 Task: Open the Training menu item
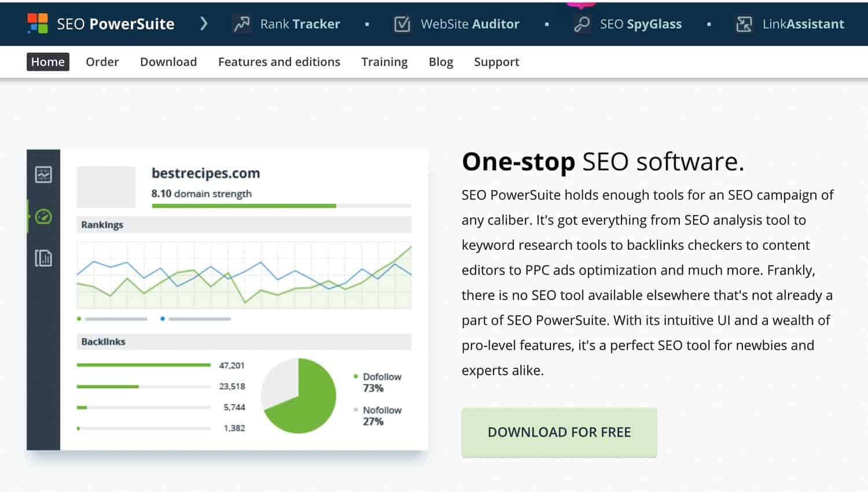(384, 62)
